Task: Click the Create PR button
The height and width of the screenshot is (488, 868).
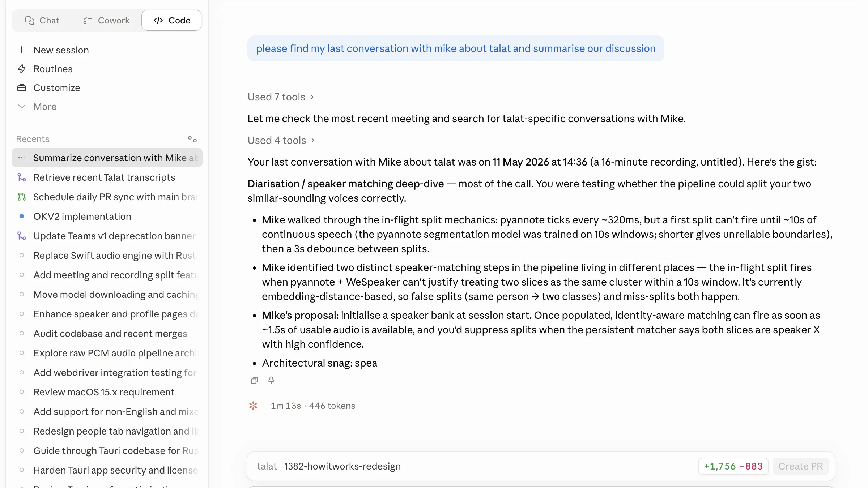Action: [x=800, y=466]
